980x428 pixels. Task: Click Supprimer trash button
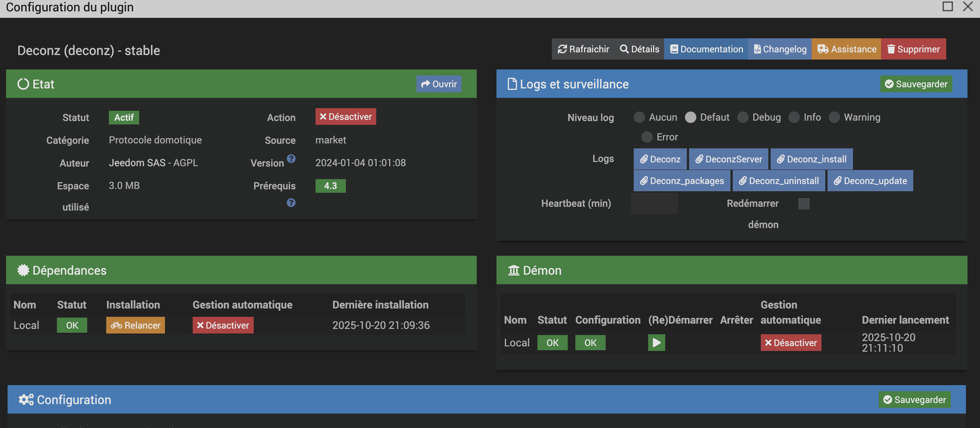coord(913,49)
